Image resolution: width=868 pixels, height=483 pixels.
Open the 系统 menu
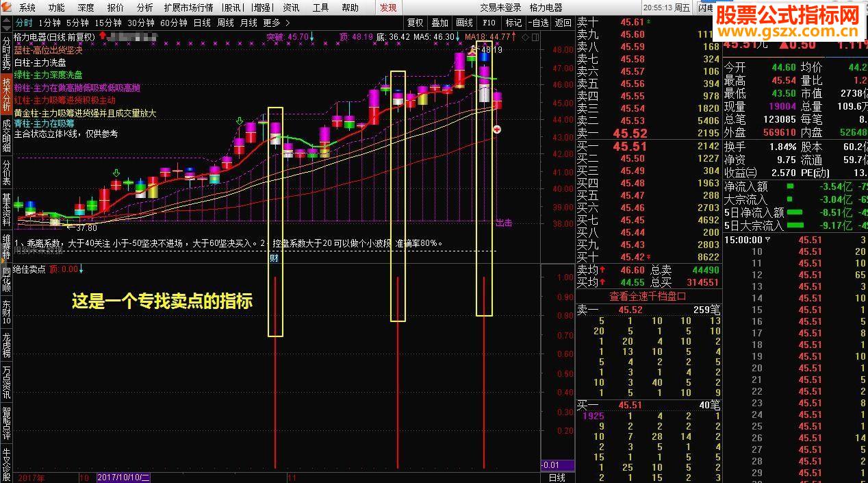pyautogui.click(x=27, y=8)
